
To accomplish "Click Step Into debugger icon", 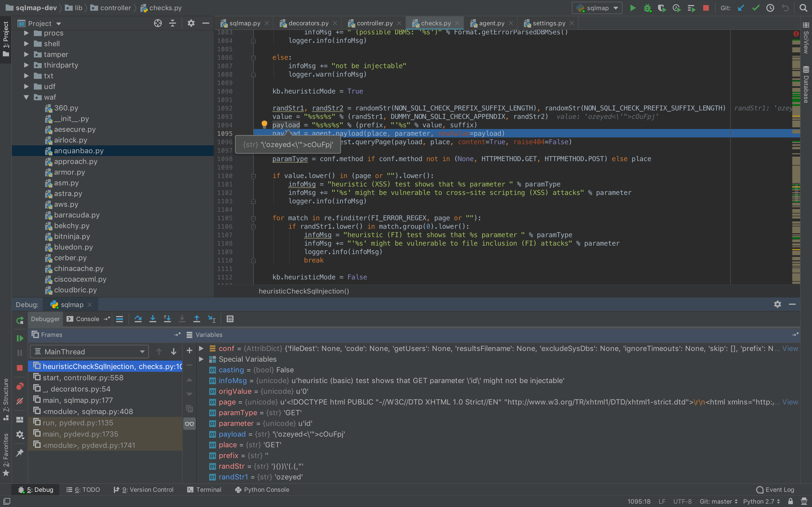I will (x=153, y=319).
